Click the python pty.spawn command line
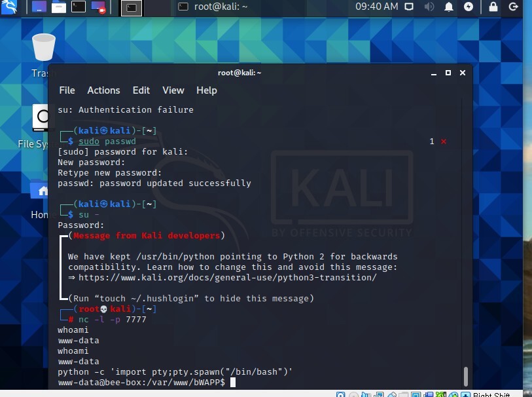The image size is (532, 397). (175, 372)
